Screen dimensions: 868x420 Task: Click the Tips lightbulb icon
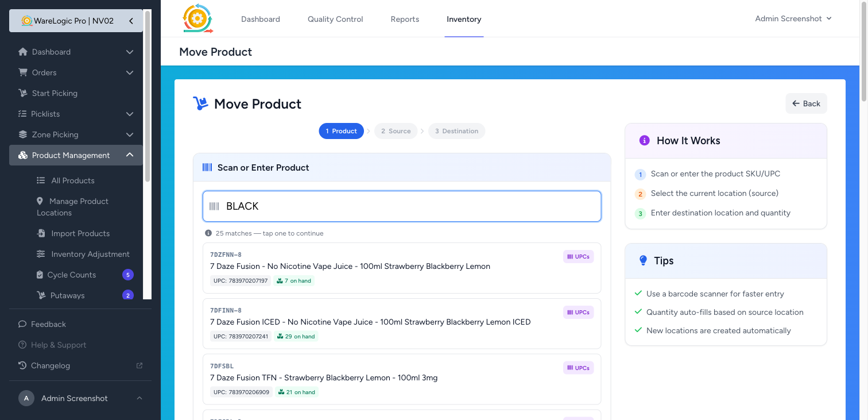(643, 261)
